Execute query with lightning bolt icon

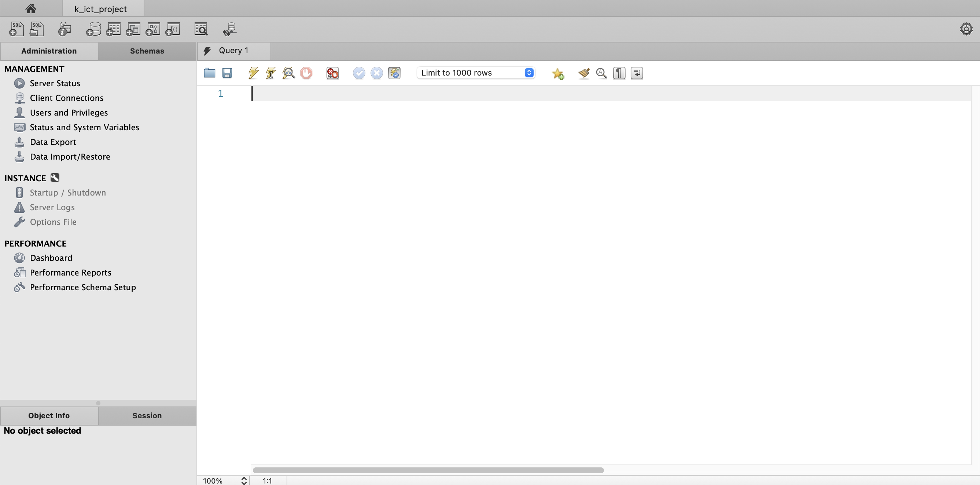point(253,73)
